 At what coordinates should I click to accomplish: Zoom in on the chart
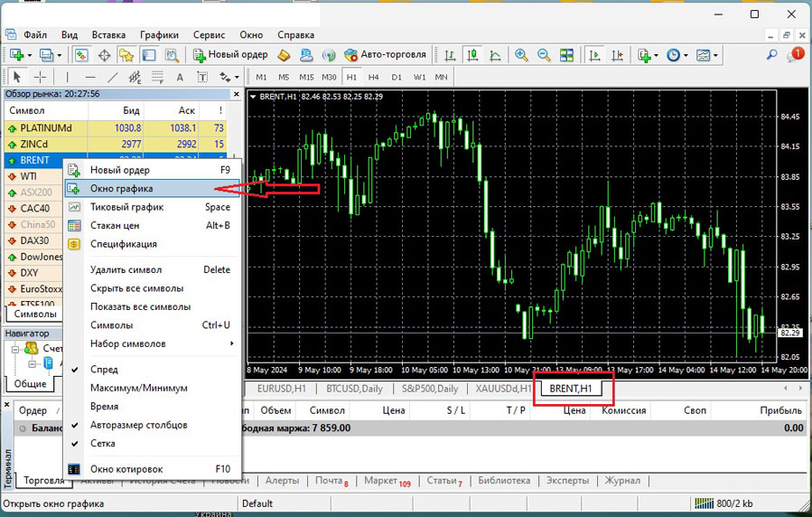pyautogui.click(x=521, y=55)
